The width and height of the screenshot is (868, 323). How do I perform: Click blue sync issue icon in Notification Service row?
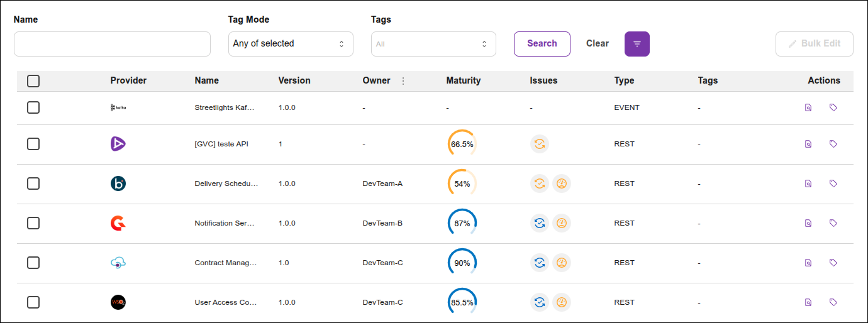pos(540,223)
